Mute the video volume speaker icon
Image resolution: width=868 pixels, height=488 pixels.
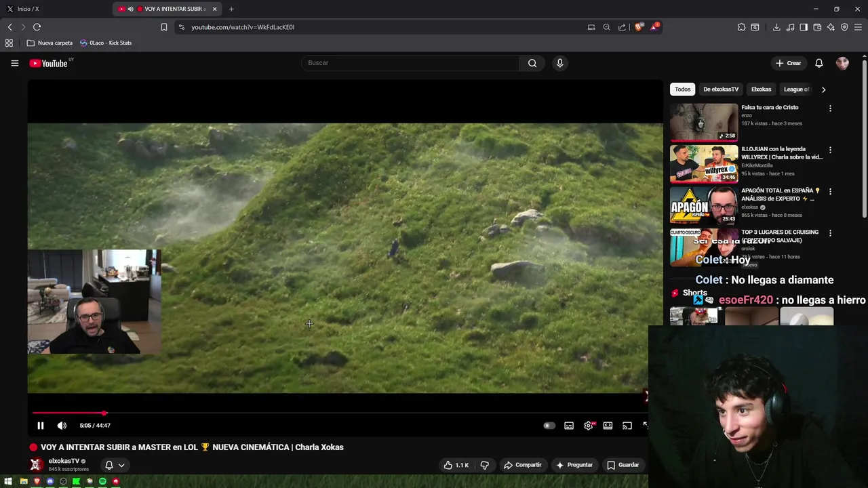pos(62,426)
